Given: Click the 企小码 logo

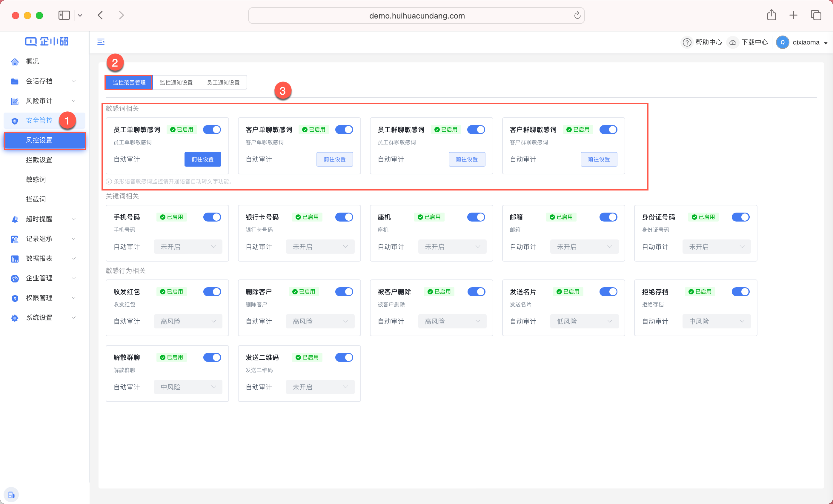Looking at the screenshot, I should [x=46, y=41].
